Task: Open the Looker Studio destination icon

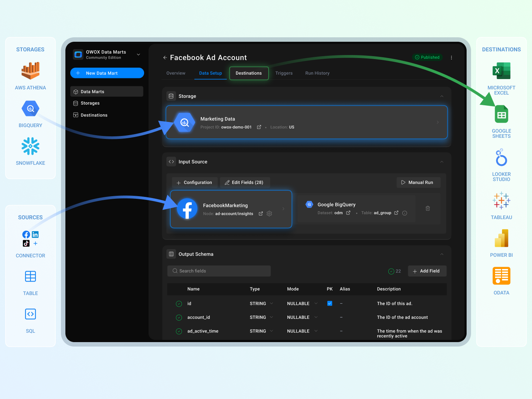Action: (501, 157)
